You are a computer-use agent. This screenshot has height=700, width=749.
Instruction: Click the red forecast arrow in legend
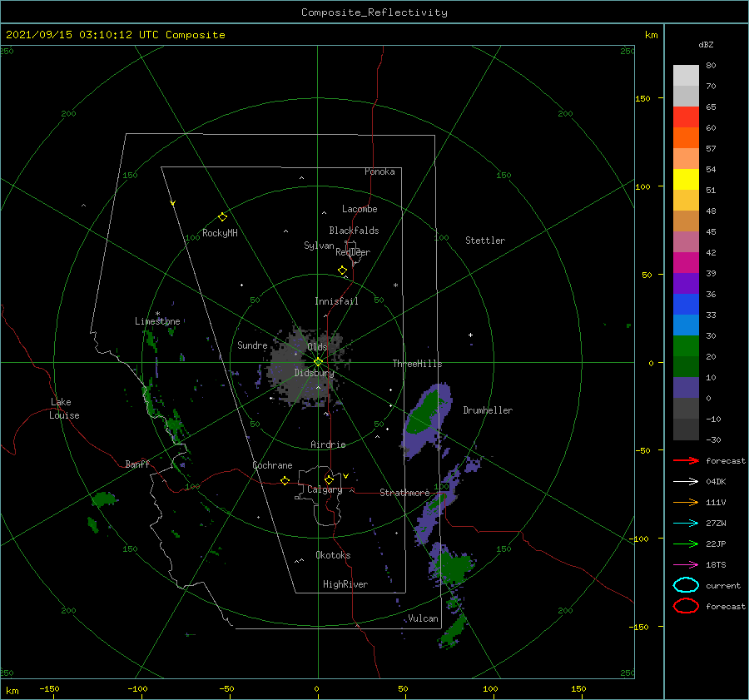[x=686, y=460]
